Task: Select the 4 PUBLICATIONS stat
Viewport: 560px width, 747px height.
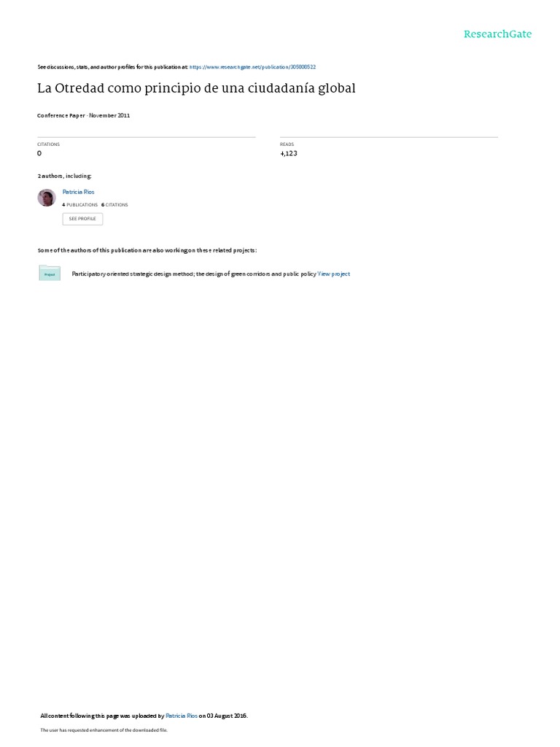Action: 80,205
